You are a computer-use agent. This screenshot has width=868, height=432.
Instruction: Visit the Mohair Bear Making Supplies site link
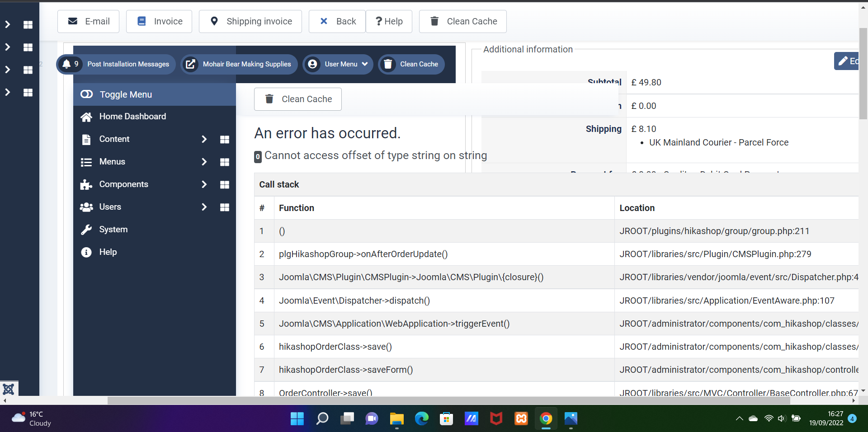point(239,64)
